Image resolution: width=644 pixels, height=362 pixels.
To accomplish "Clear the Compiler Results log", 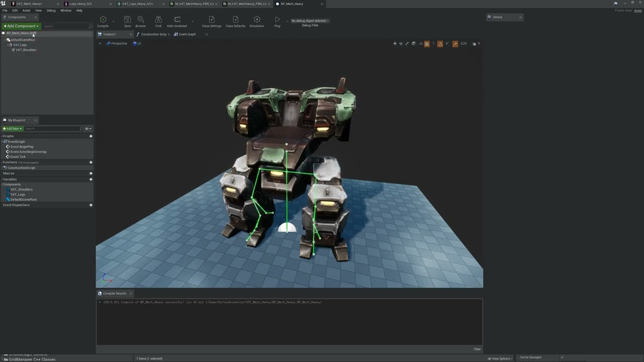I will 477,349.
